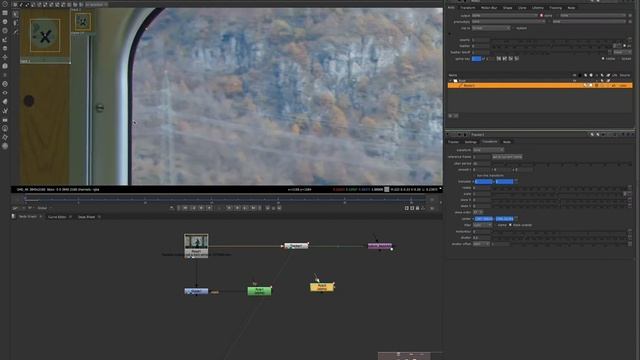Select the purple node in node graph
Image resolution: width=640 pixels, height=360 pixels.
tap(380, 246)
